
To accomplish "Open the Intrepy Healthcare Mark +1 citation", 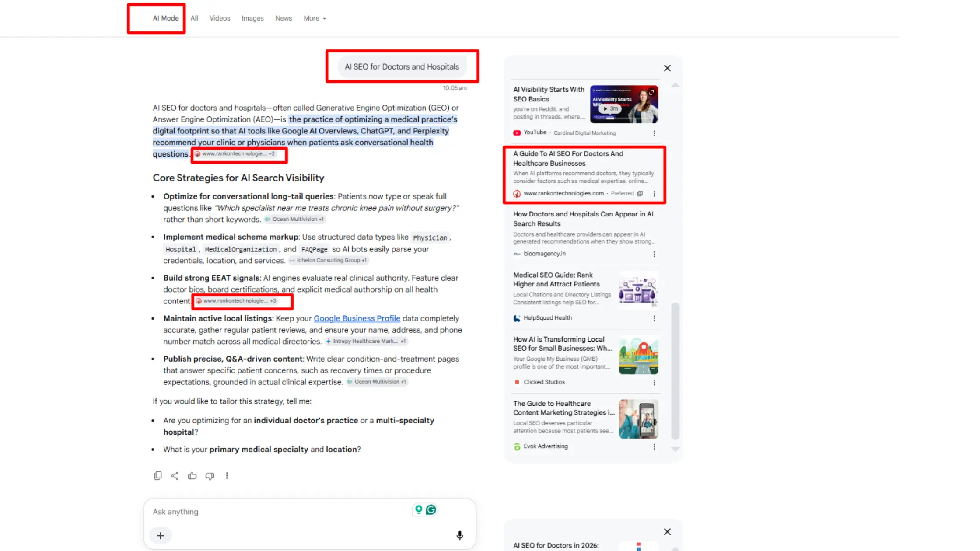I will pyautogui.click(x=366, y=341).
